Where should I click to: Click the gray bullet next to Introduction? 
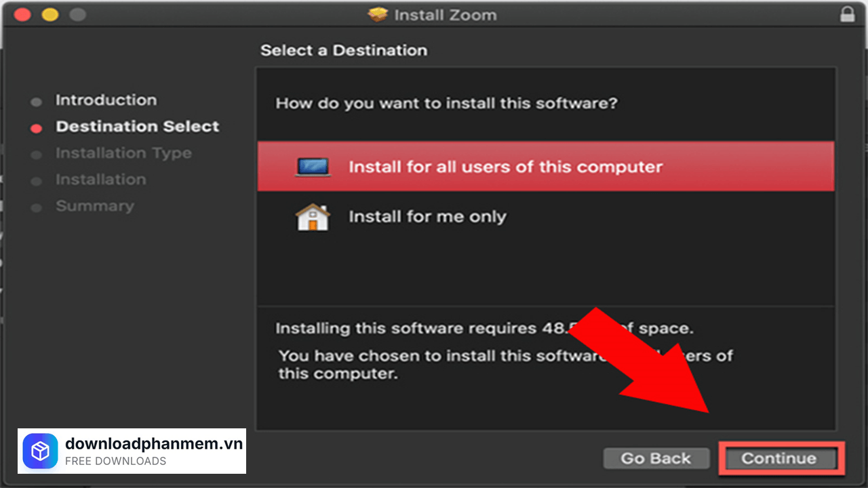(x=37, y=102)
